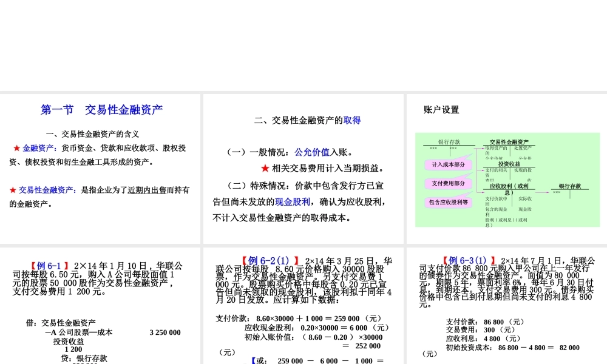The image size is (607, 364).
Task: Click the red ★ beside 相关交易费用计入当期损益
Action: tap(265, 167)
